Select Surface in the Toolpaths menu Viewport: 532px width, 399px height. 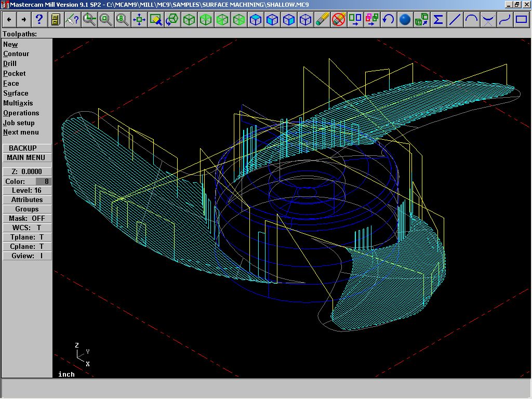point(16,94)
